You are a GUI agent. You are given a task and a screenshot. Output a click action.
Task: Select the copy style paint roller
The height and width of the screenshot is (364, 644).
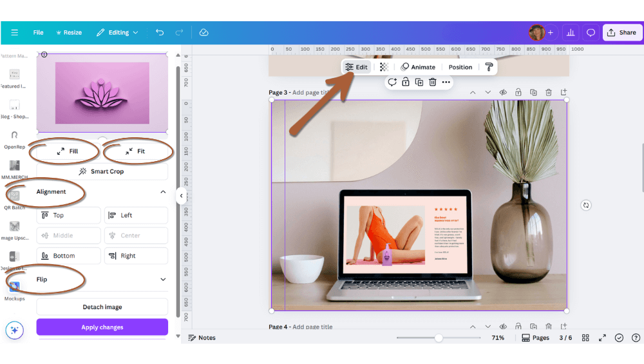tap(489, 67)
